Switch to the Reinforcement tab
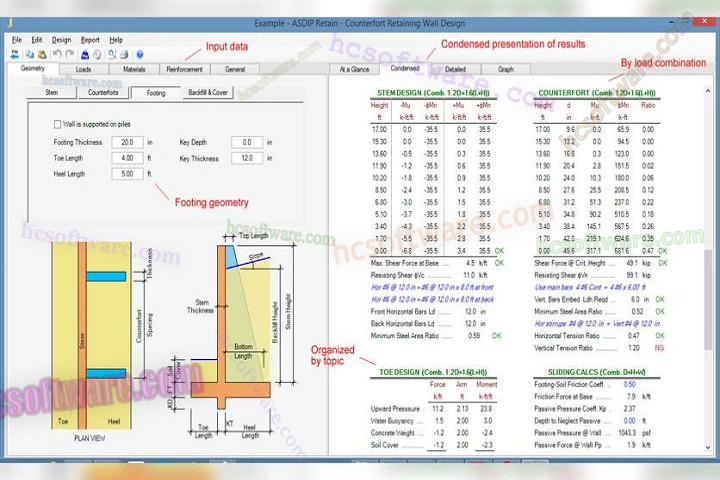The width and height of the screenshot is (720, 480). 185,69
